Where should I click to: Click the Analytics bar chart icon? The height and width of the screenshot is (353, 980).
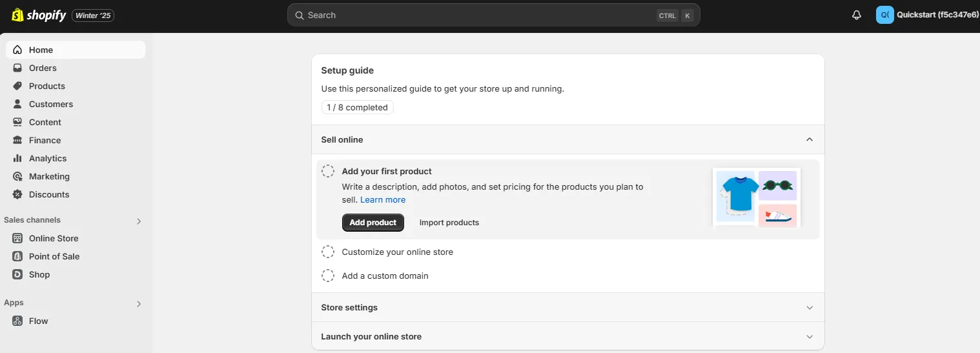pos(17,158)
